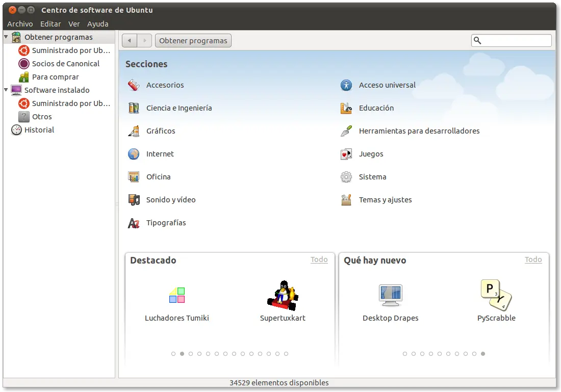Open the Sonido y vídeo icon
561x392 pixels.
[x=134, y=200]
